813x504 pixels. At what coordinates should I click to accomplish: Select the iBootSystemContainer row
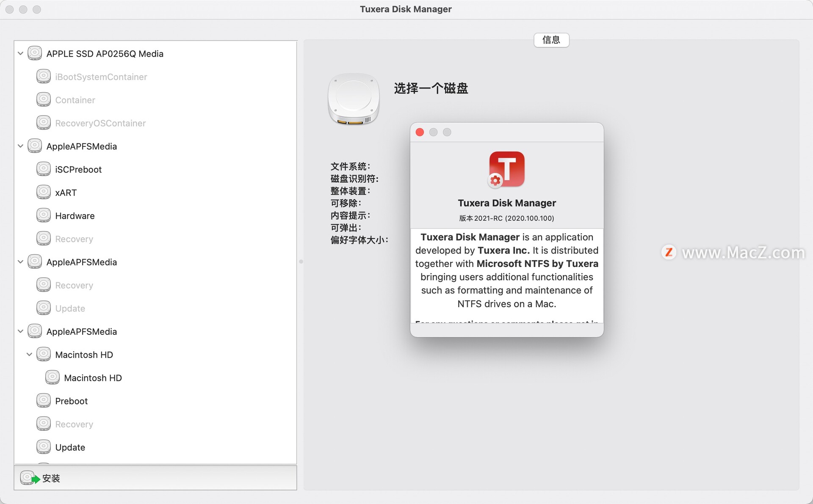point(155,77)
